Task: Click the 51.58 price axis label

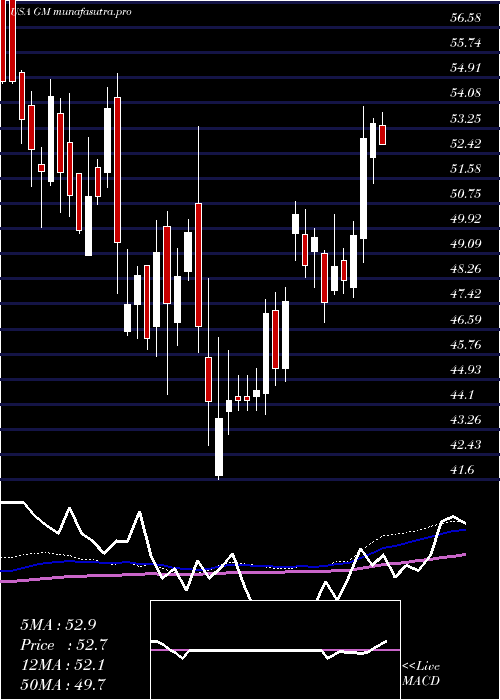Action: point(466,168)
